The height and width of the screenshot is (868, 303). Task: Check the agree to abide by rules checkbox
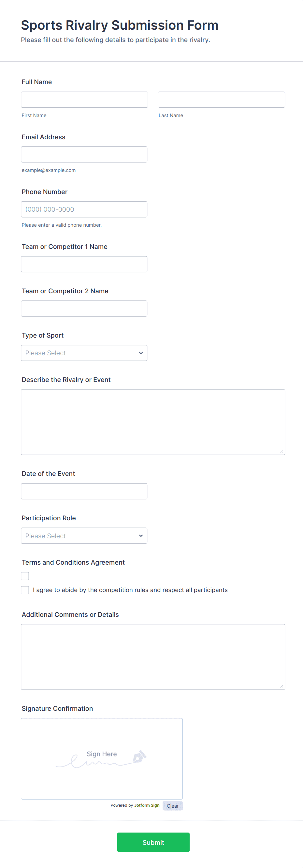[25, 590]
